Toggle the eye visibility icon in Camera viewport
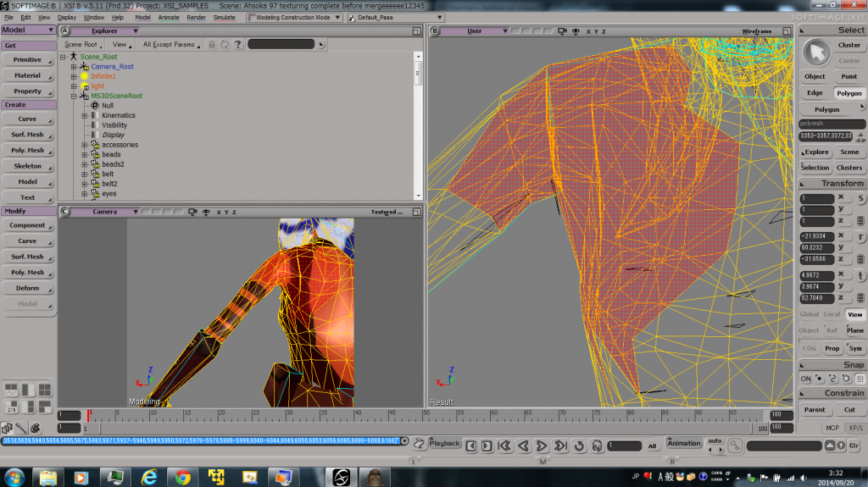The height and width of the screenshot is (487, 868). click(x=206, y=212)
